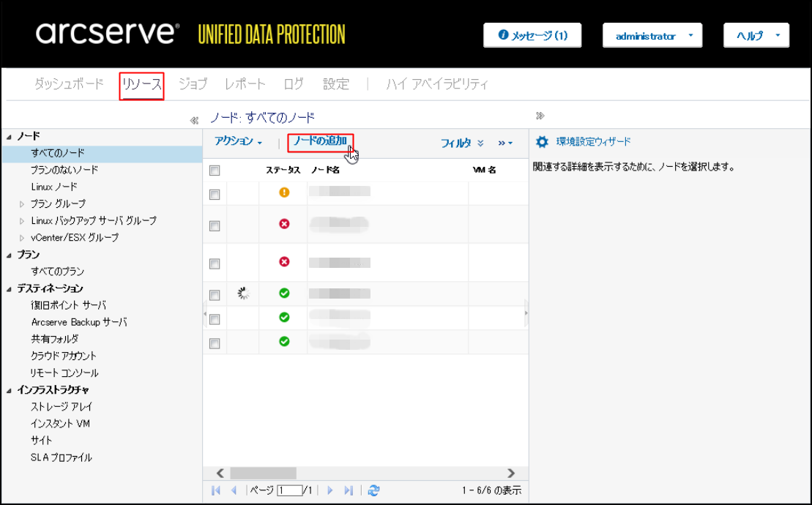Image resolution: width=812 pixels, height=505 pixels.
Task: Click horizontal scrollbar thumb in node list
Action: tap(263, 473)
